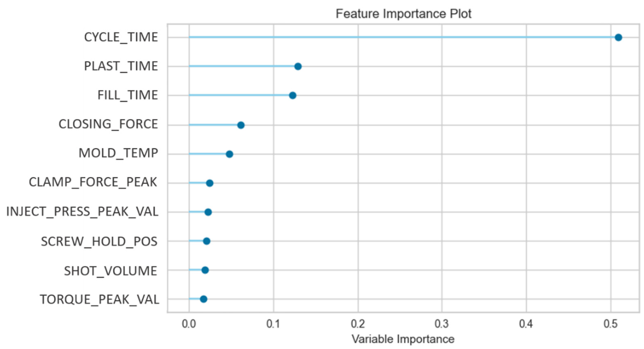
Task: Click the CLAMP_FORCE_PEAK data point dot
Action: coord(210,183)
